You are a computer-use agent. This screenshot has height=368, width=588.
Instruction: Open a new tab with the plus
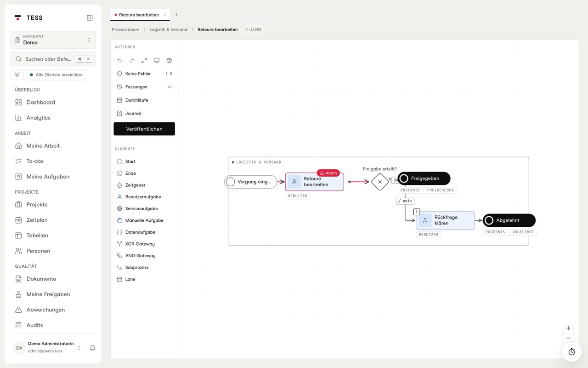[176, 15]
